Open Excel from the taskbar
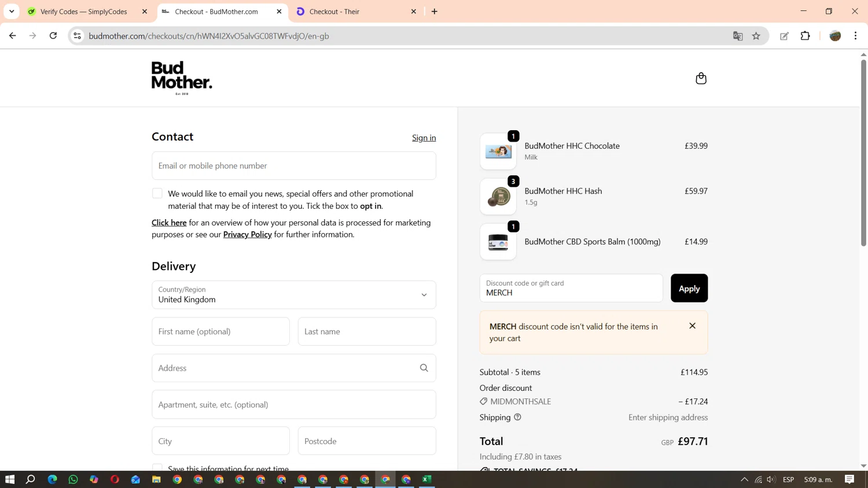Image resolution: width=868 pixels, height=488 pixels. (x=427, y=479)
